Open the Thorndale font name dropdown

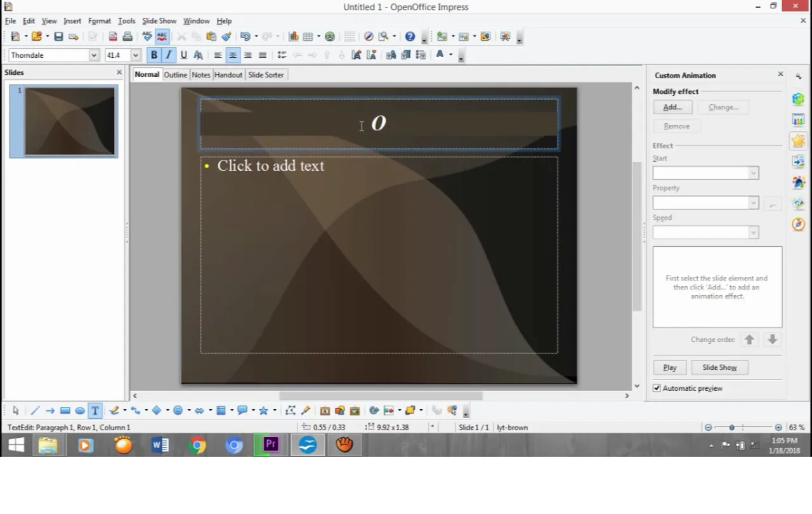(x=93, y=55)
